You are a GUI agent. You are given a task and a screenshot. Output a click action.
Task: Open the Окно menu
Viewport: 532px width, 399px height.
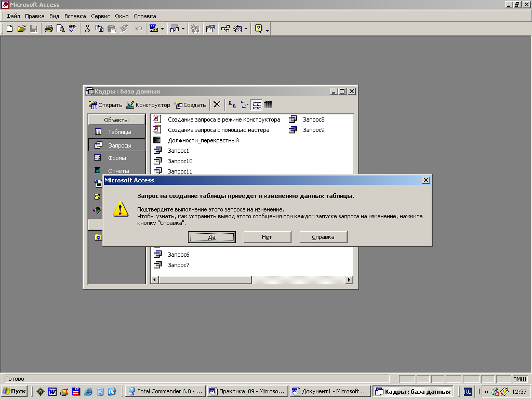(x=122, y=16)
